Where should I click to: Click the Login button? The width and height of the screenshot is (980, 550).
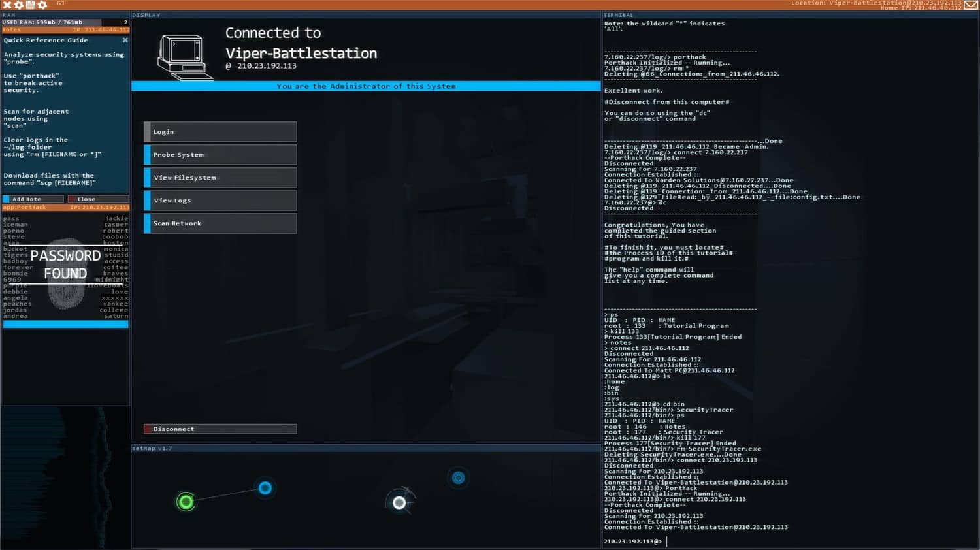[x=220, y=131]
